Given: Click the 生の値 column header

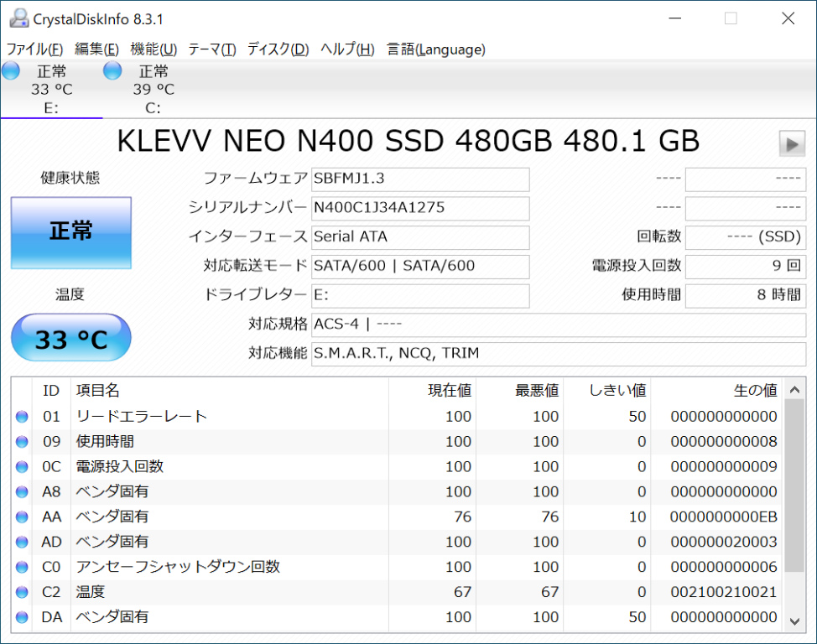Looking at the screenshot, I should click(x=716, y=391).
